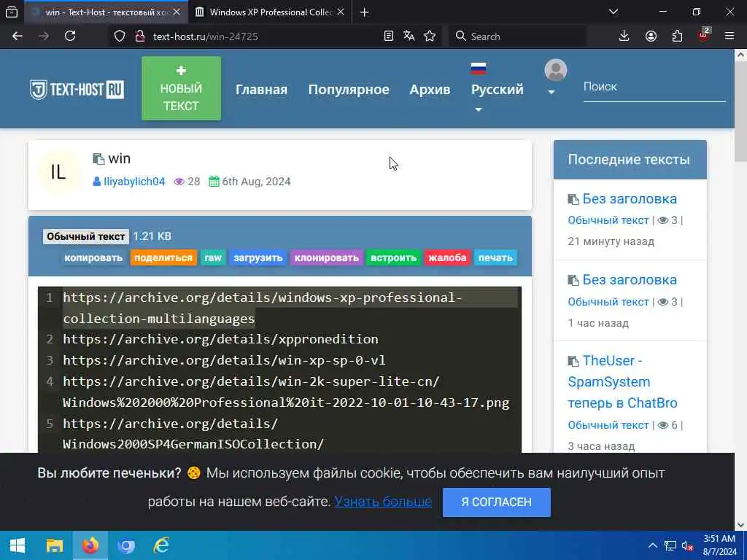This screenshot has width=747, height=560.
Task: Switch to the win - Text-Host tab
Action: (106, 12)
